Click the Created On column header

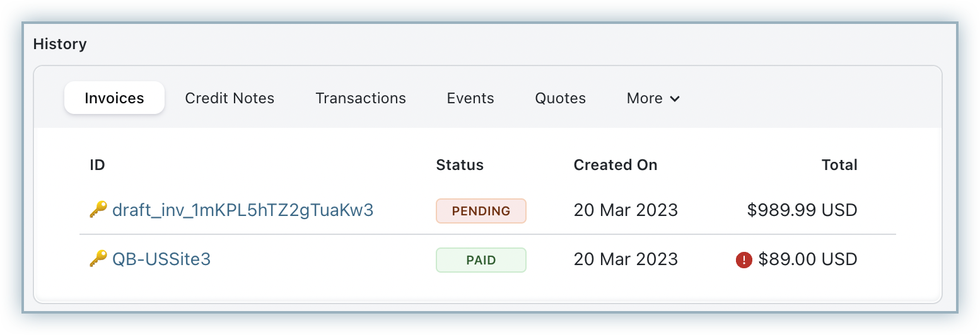point(615,165)
